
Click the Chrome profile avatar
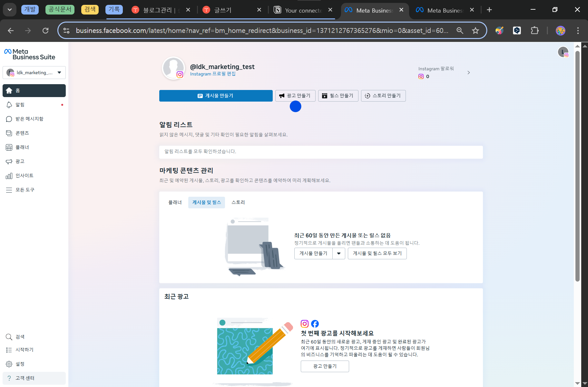pos(561,31)
